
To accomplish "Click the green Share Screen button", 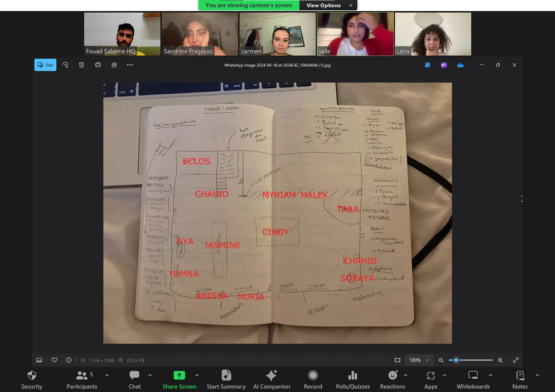I will pyautogui.click(x=179, y=380).
